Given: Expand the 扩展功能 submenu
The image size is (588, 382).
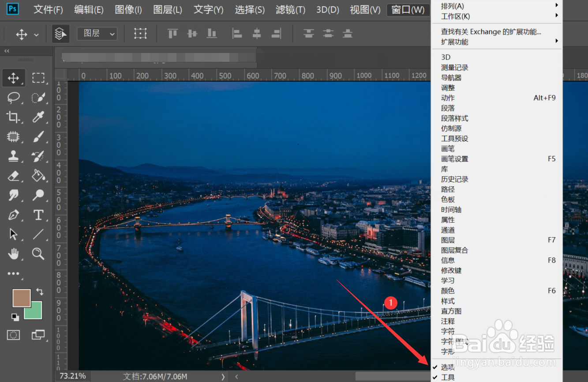Looking at the screenshot, I should [x=496, y=42].
